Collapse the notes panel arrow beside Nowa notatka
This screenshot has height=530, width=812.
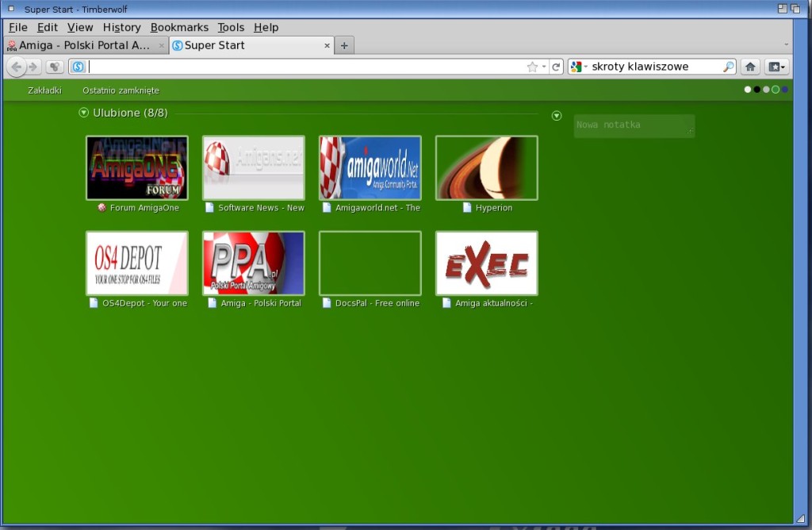[x=557, y=116]
